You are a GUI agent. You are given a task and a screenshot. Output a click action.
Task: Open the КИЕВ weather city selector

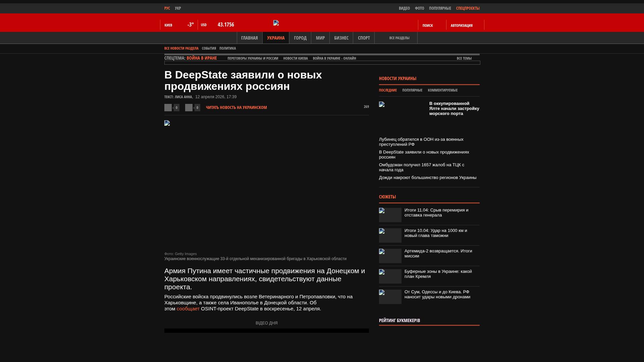point(168,25)
